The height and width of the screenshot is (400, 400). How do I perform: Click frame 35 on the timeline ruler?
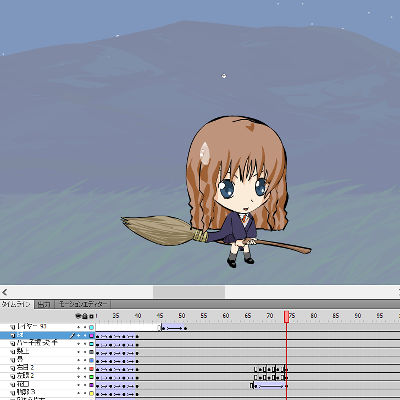pyautogui.click(x=116, y=316)
